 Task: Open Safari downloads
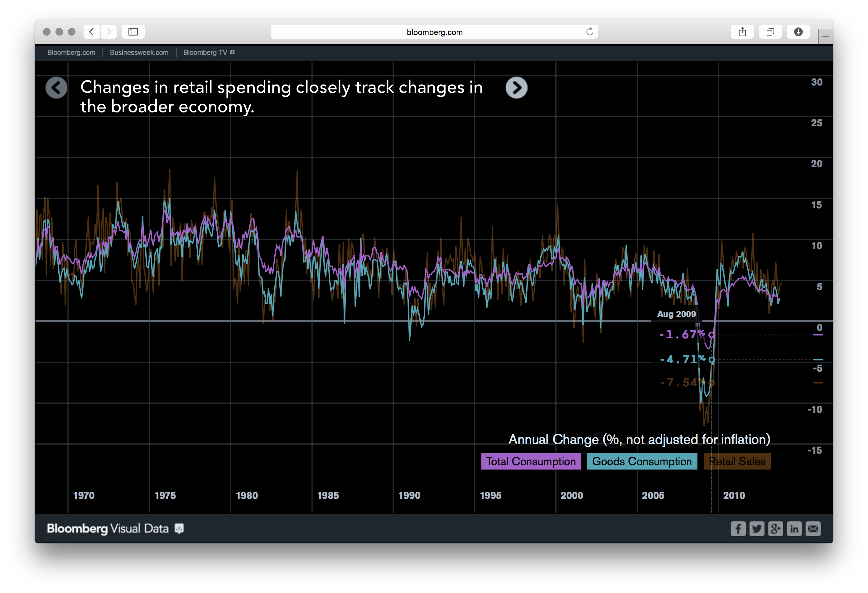click(798, 32)
